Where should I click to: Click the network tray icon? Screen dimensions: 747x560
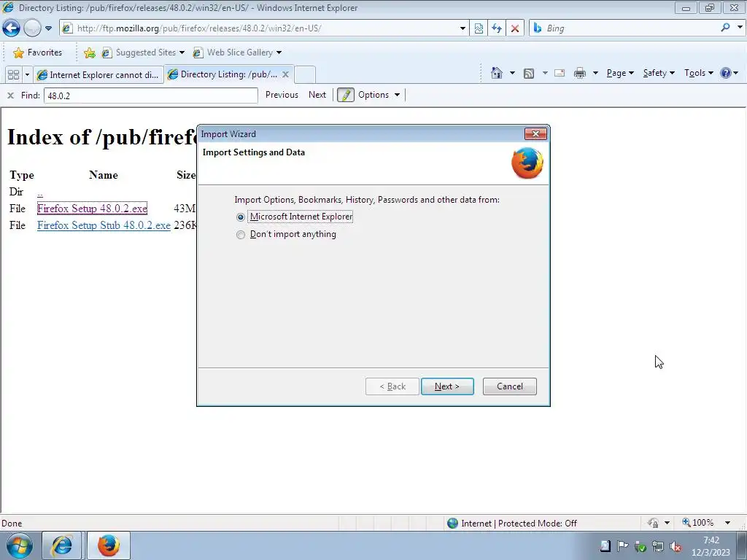tap(658, 546)
